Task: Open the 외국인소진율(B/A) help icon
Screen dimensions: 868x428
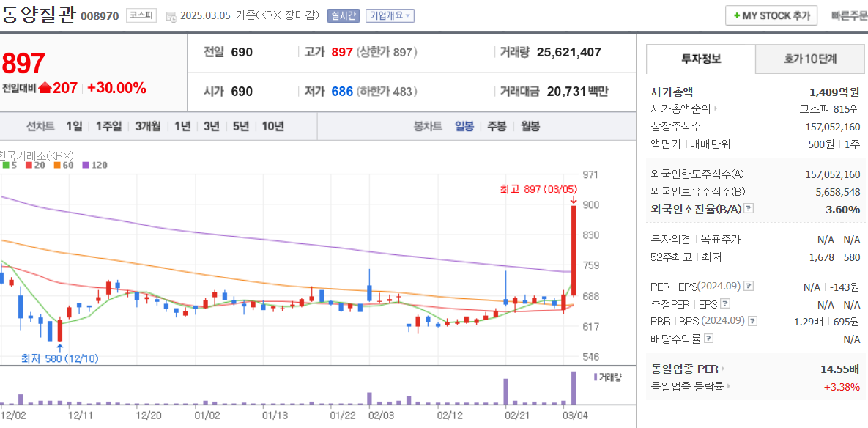Action: coord(749,209)
